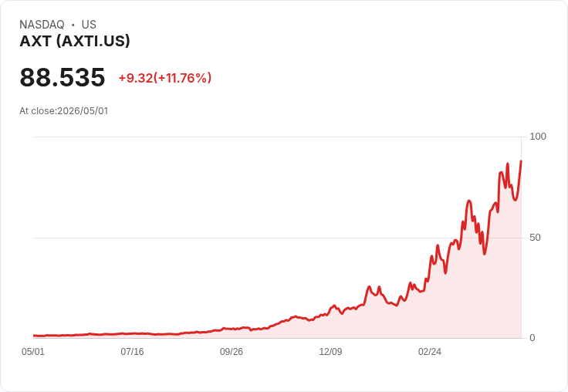
Task: Open the AXT (AXTI.US) stock title
Action: click(x=75, y=41)
